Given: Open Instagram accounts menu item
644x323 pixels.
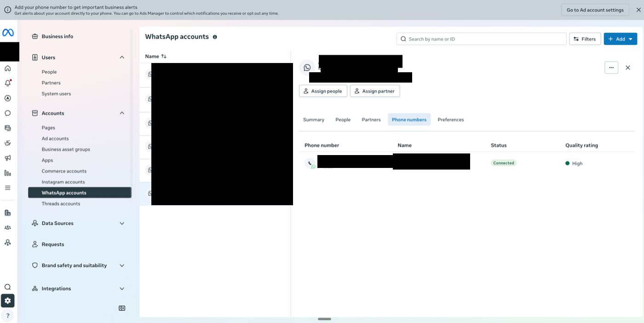Looking at the screenshot, I should coord(63,182).
